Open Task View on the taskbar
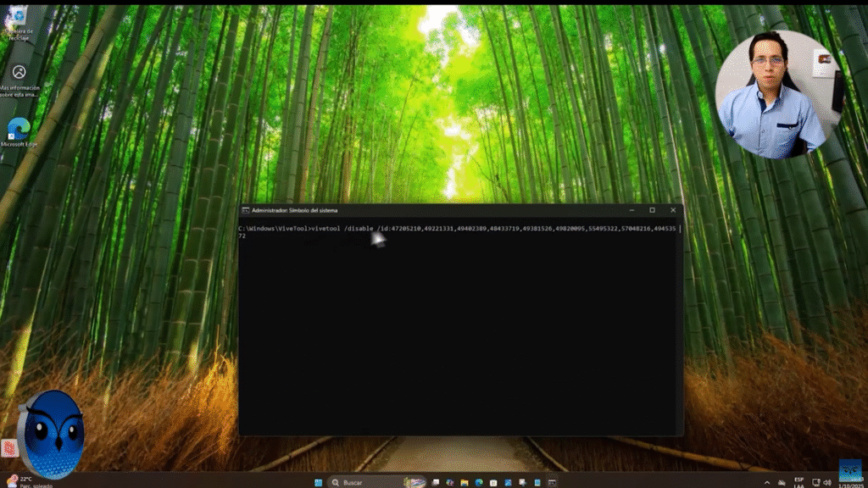868x488 pixels. [436, 482]
